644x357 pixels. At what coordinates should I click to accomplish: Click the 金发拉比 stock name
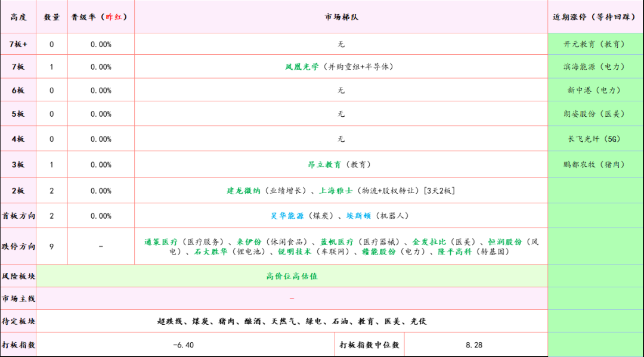click(x=429, y=242)
